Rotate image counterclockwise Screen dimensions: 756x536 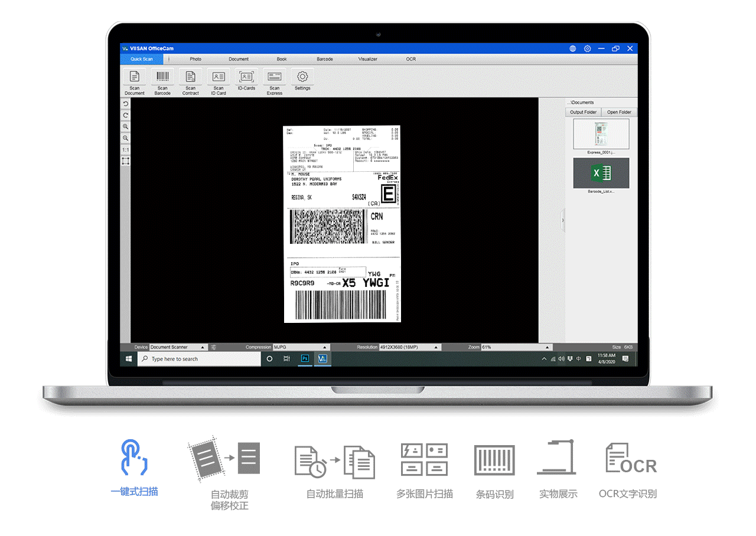[x=126, y=104]
